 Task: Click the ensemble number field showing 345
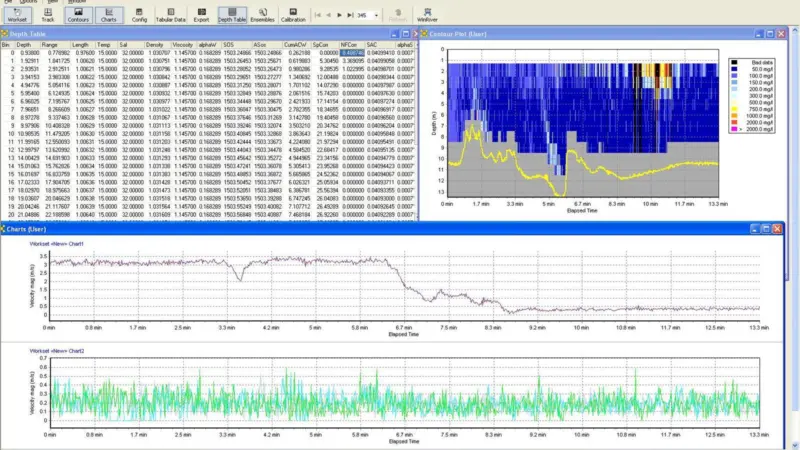coord(364,15)
